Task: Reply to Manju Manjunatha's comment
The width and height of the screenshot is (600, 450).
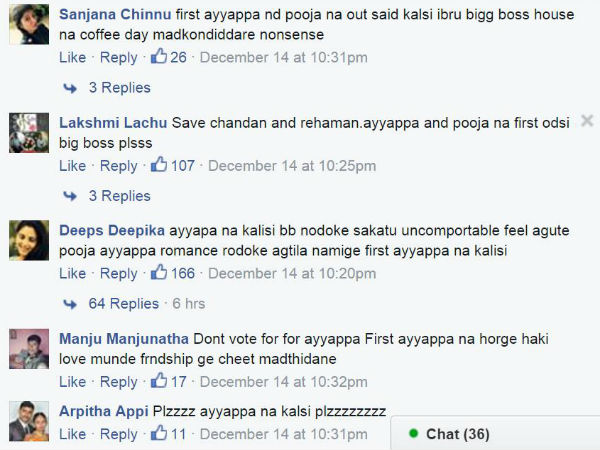Action: point(119,382)
